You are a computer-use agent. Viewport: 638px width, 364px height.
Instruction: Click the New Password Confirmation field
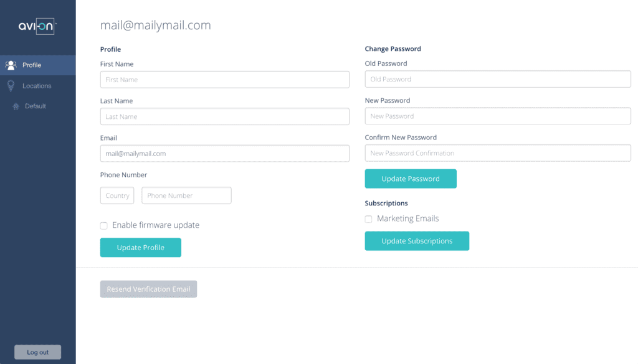(497, 153)
